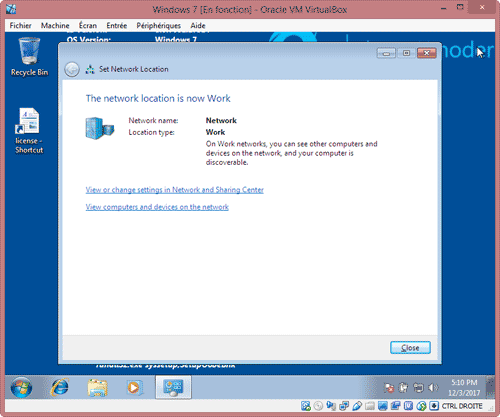Select the license - Shortcut desktop icon
This screenshot has height=417, width=500.
29,131
